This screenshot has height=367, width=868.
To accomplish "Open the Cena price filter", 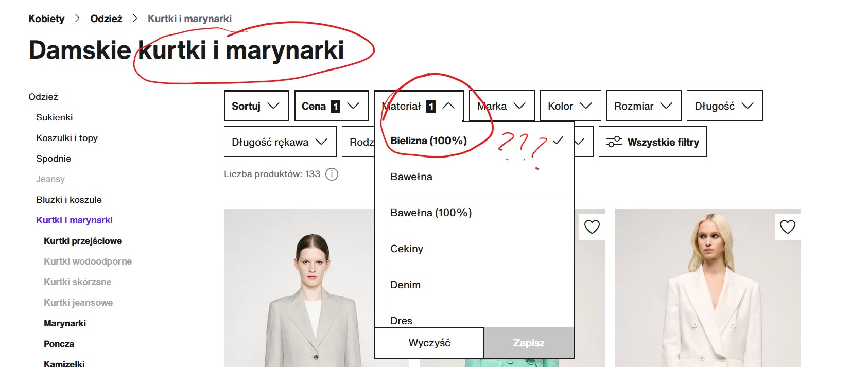I will [x=331, y=106].
